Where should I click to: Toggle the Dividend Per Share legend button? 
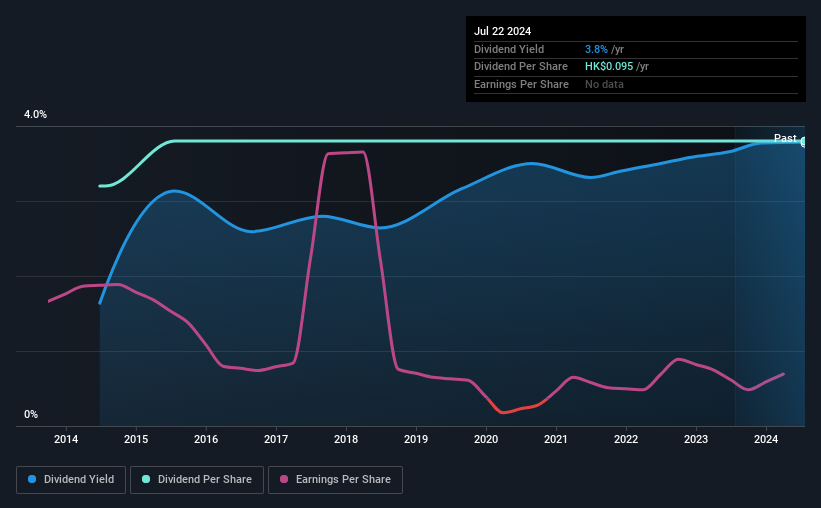pyautogui.click(x=197, y=480)
